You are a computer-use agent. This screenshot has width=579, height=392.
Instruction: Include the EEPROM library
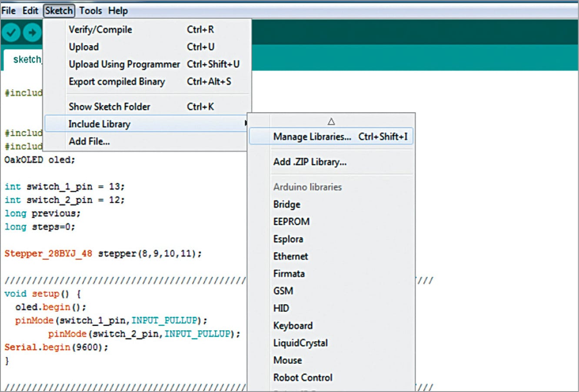291,222
